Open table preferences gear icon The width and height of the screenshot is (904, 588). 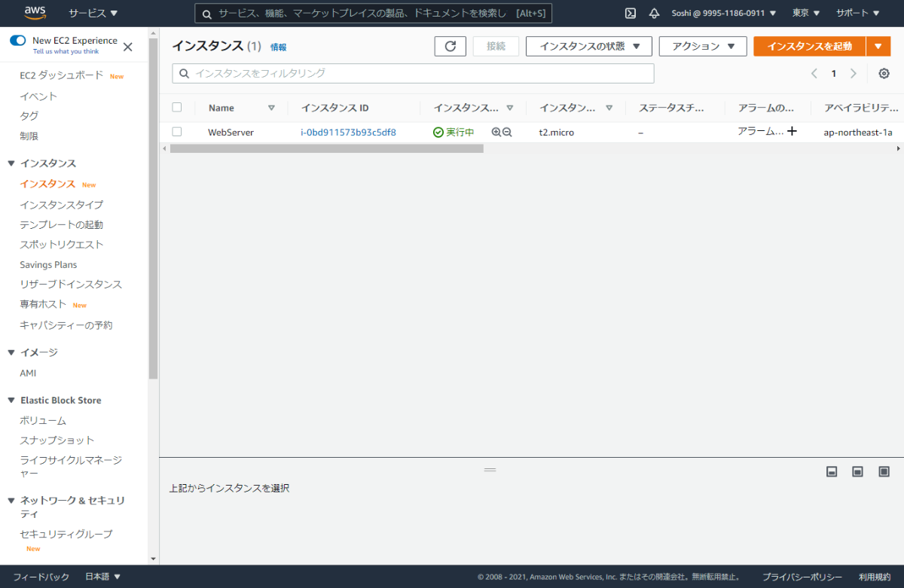(884, 73)
